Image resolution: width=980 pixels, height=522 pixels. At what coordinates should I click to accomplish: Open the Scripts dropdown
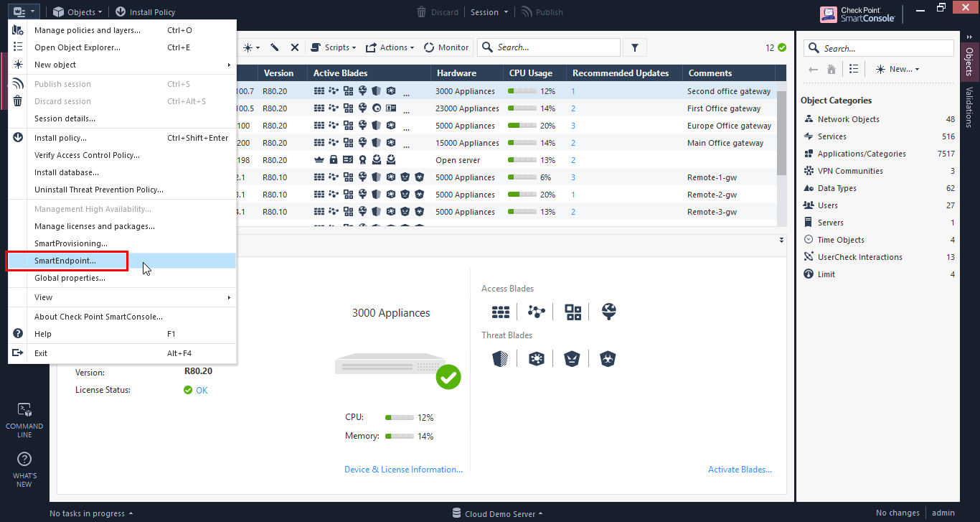coord(334,47)
